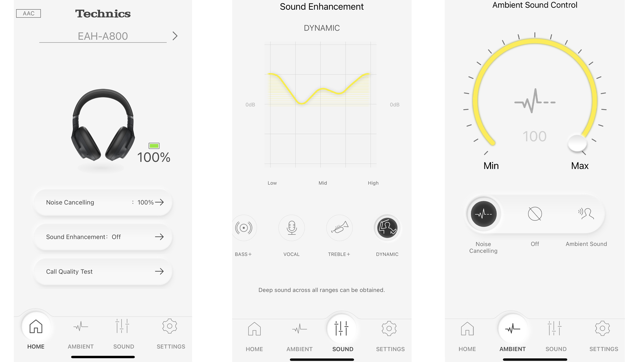Image resolution: width=644 pixels, height=362 pixels.
Task: Expand the EAH-A800 device selector
Action: (176, 35)
